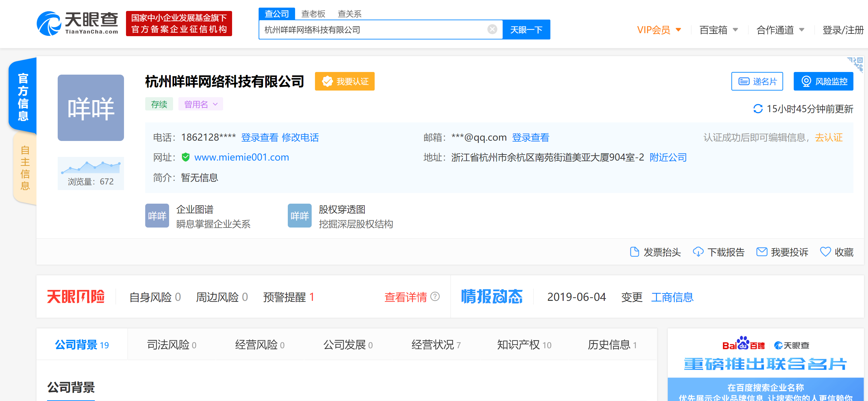Click the 天眼风险 red logo

[x=76, y=297]
